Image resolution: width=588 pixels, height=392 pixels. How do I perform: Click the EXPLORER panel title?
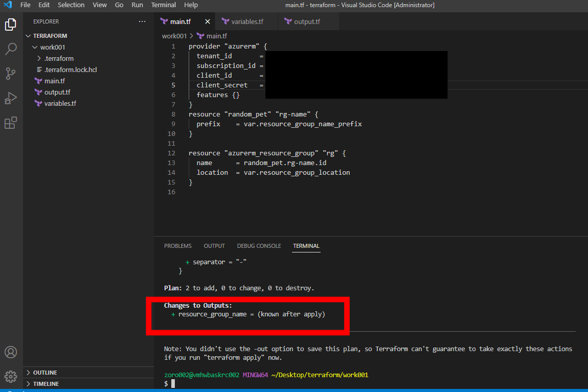tap(46, 22)
